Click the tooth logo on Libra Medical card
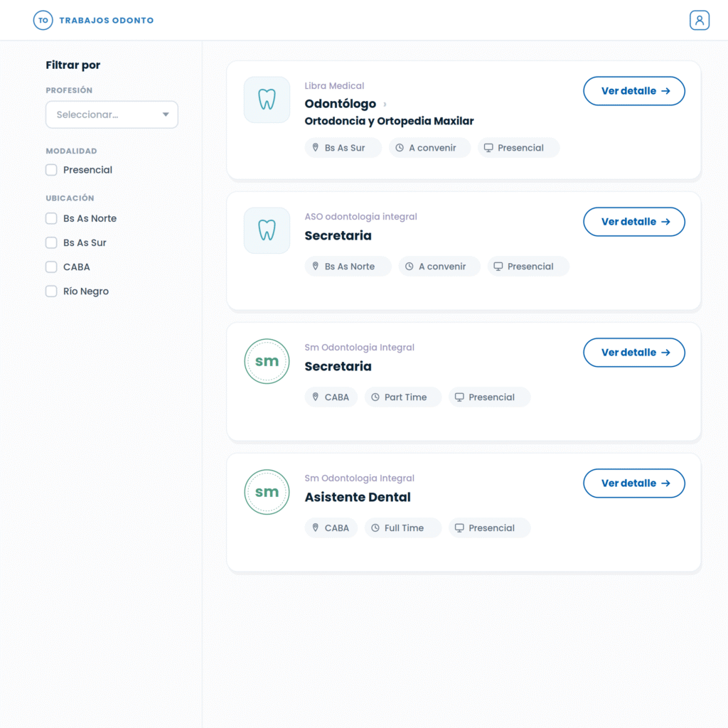The height and width of the screenshot is (728, 728). coord(267,100)
